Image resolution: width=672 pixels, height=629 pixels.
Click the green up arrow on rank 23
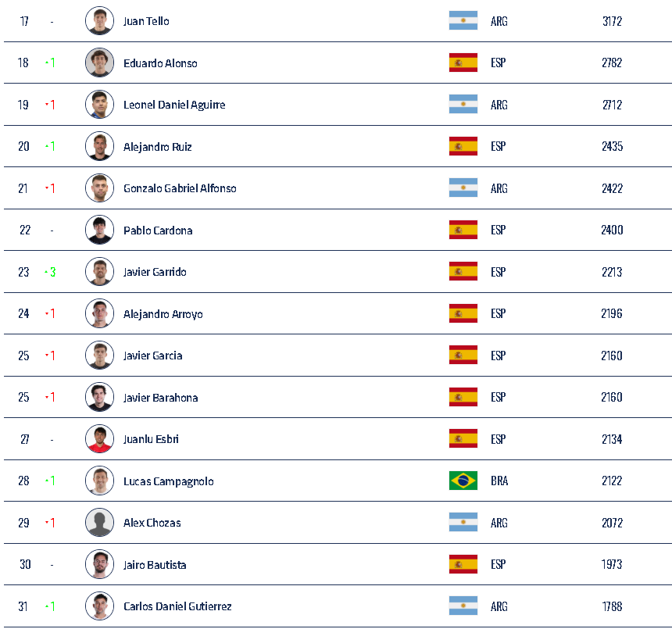(50, 272)
